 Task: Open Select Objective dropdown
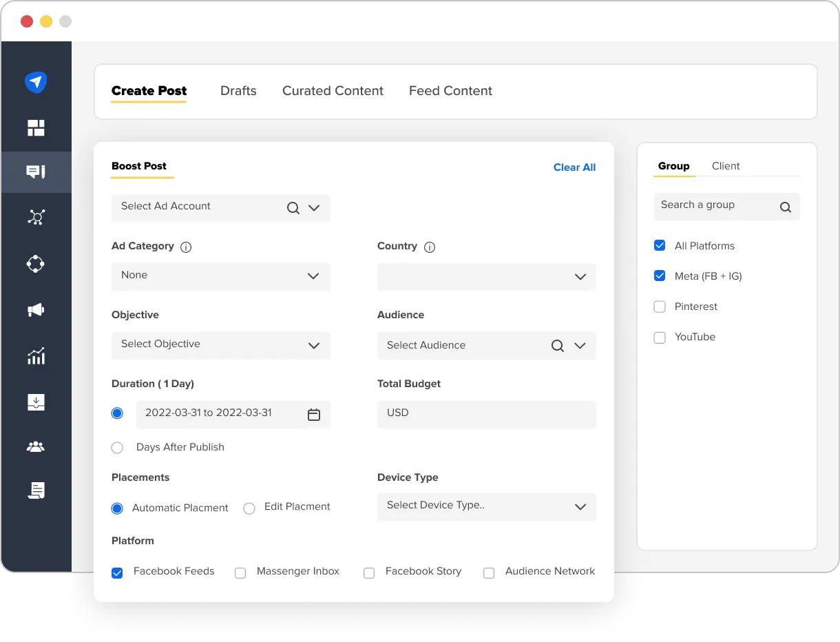pos(221,345)
